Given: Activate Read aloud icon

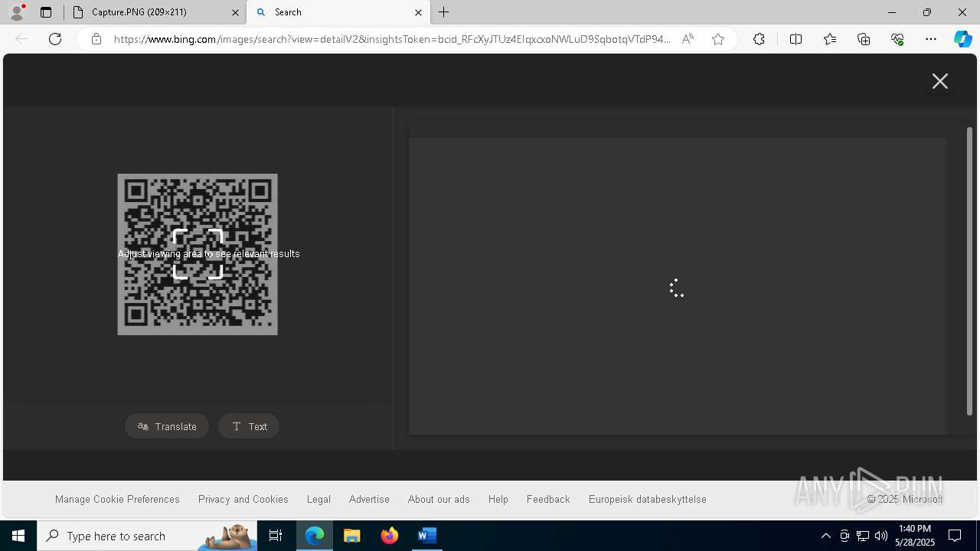Looking at the screenshot, I should [688, 39].
